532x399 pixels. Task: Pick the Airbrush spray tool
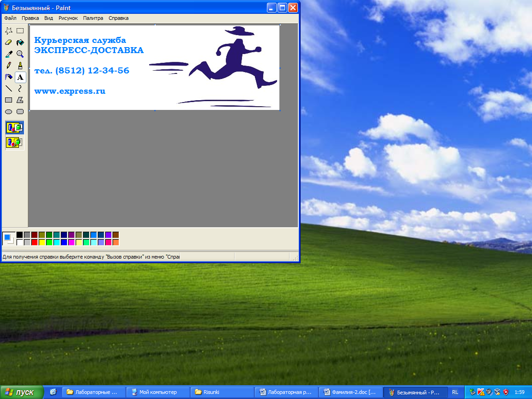8,77
